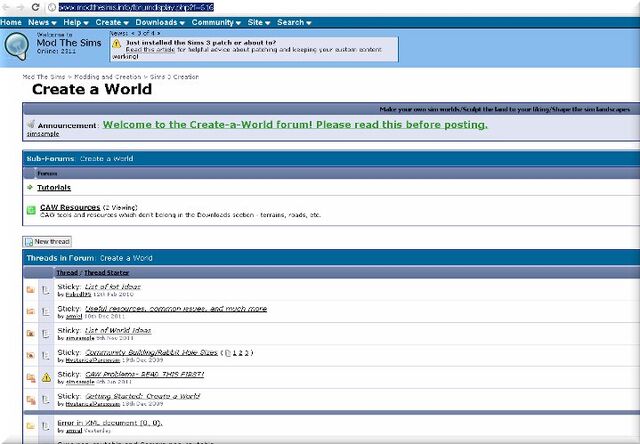Open the List of lot Ideas thread
The width and height of the screenshot is (640, 444).
tap(113, 286)
